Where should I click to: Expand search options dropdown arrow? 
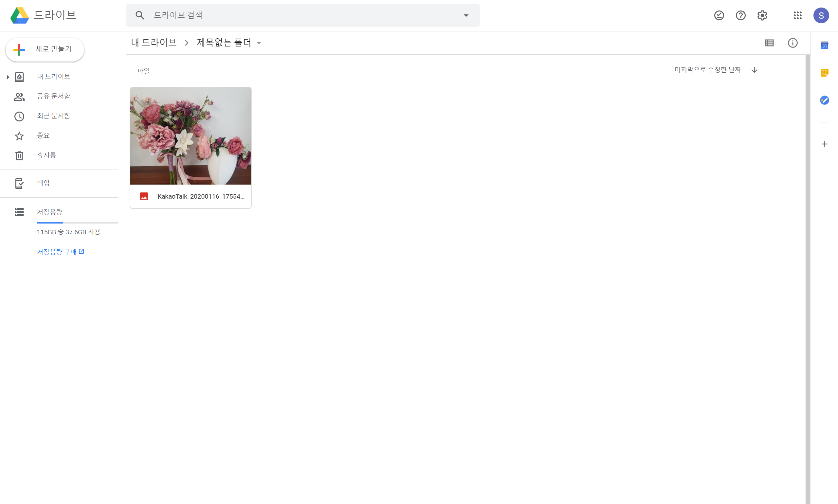[x=466, y=15]
